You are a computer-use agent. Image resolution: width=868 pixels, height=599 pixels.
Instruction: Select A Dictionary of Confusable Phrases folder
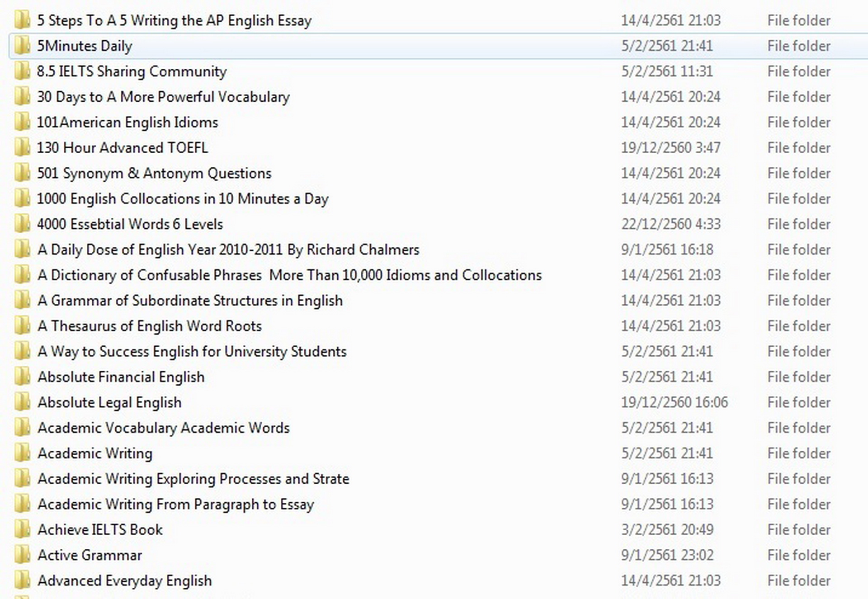pyautogui.click(x=289, y=275)
